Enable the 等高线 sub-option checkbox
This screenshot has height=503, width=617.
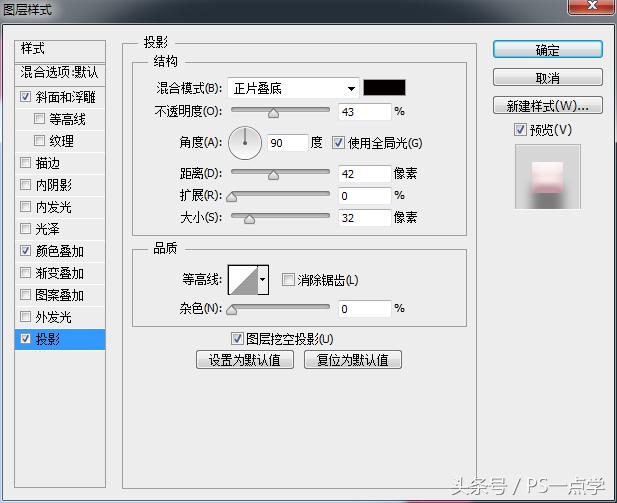39,118
